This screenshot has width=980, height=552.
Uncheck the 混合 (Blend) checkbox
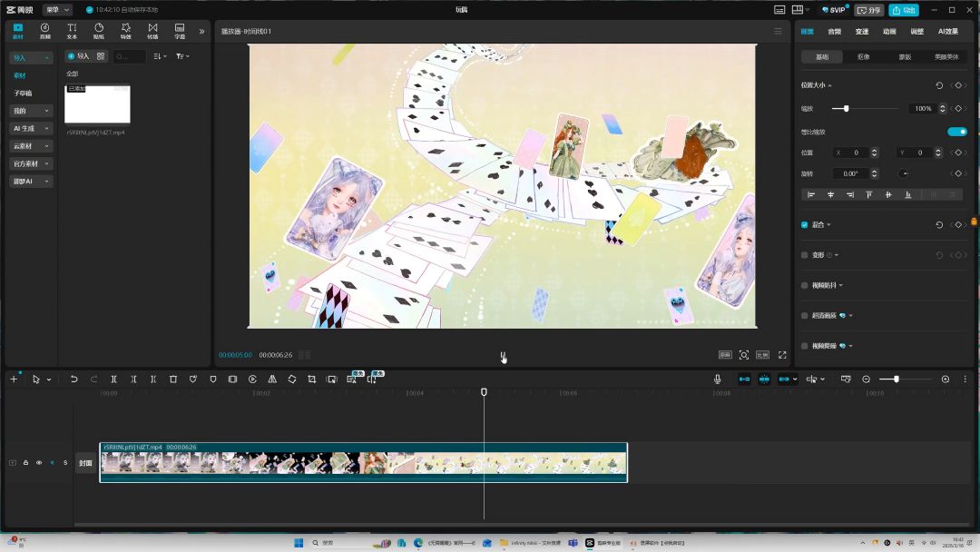805,224
